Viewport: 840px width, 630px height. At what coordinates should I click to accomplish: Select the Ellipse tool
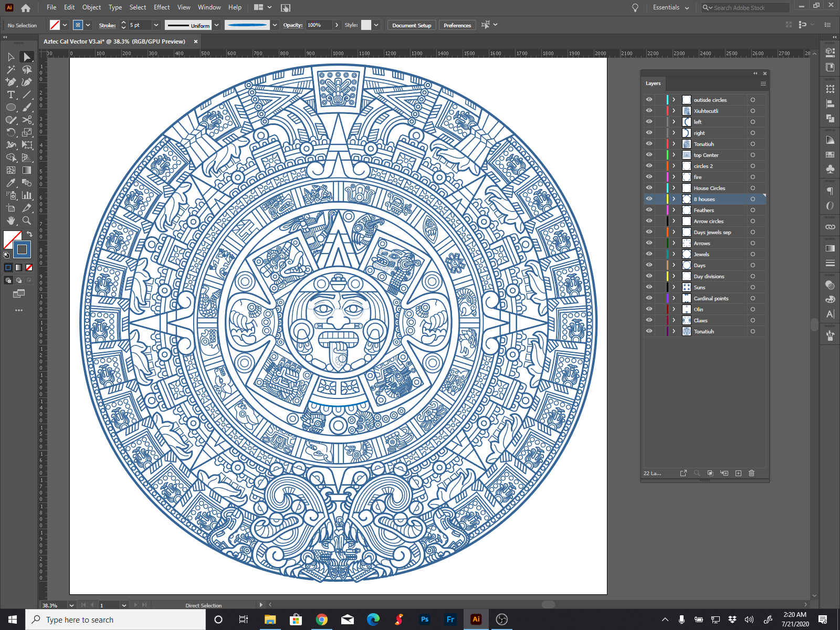[x=11, y=107]
